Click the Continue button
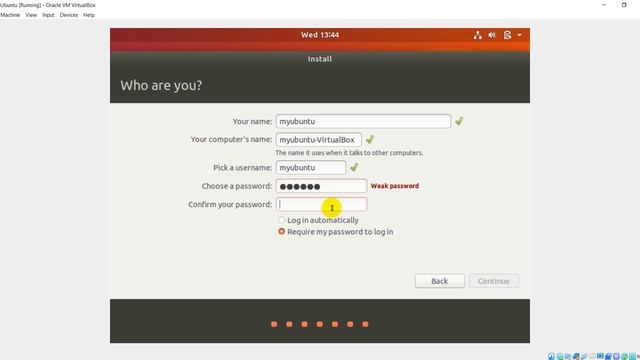640x360 pixels. tap(494, 281)
